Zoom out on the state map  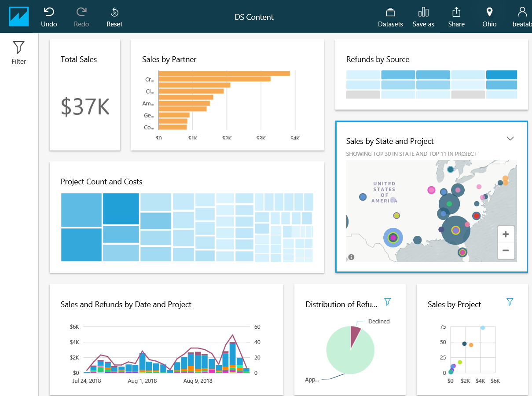[506, 251]
